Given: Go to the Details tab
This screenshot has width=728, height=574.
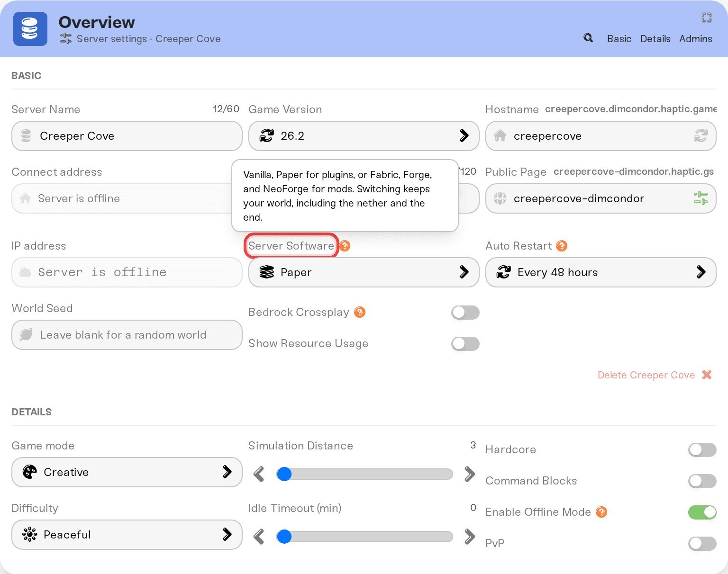Looking at the screenshot, I should tap(655, 39).
